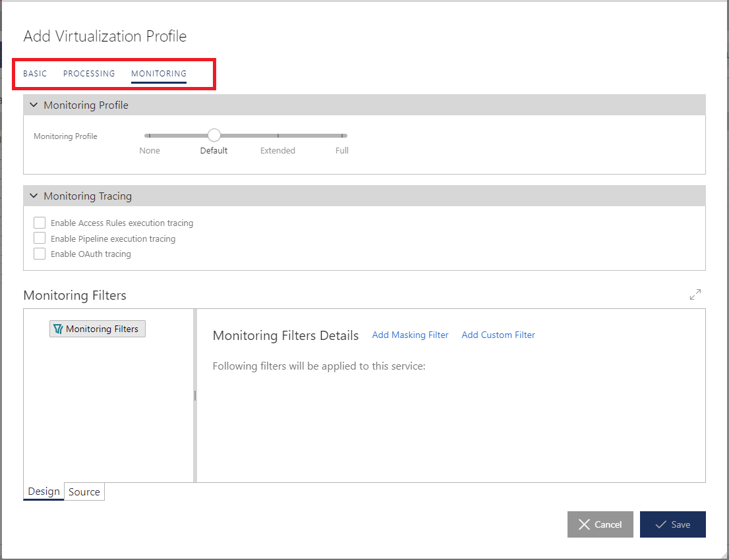Select the Monitoring Filters tree node
The height and width of the screenshot is (560, 729).
97,328
